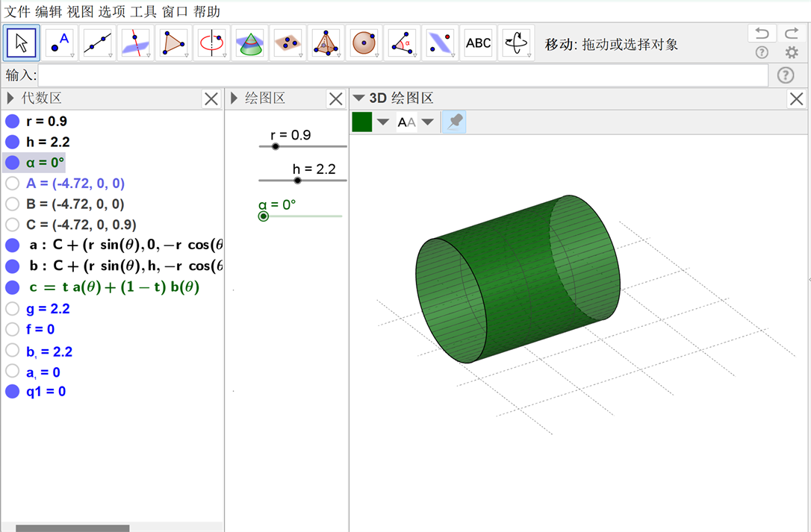Collapse the 代数区 panel triangle
The image size is (811, 532).
click(10, 98)
